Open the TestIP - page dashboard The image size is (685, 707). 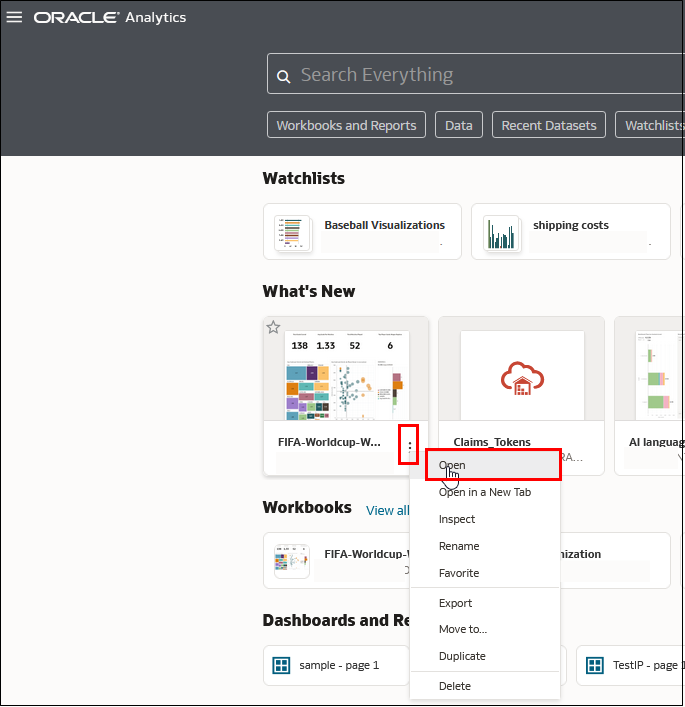tap(630, 665)
